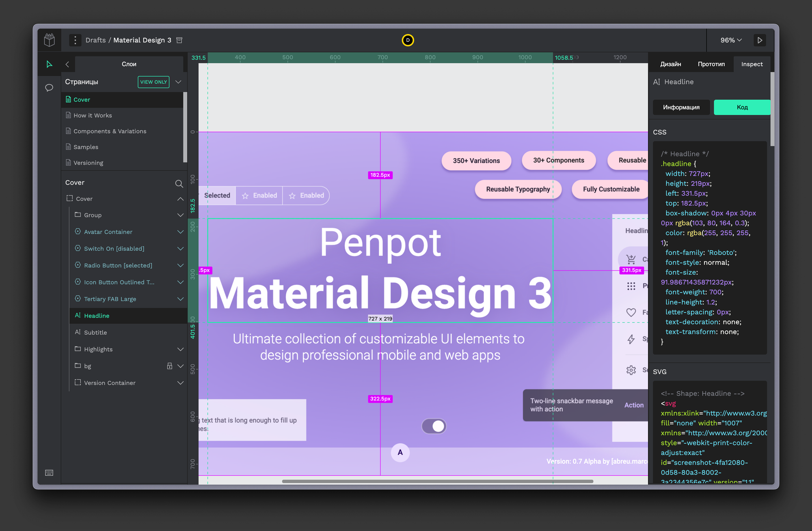Click the first Enabled star button

pos(259,196)
